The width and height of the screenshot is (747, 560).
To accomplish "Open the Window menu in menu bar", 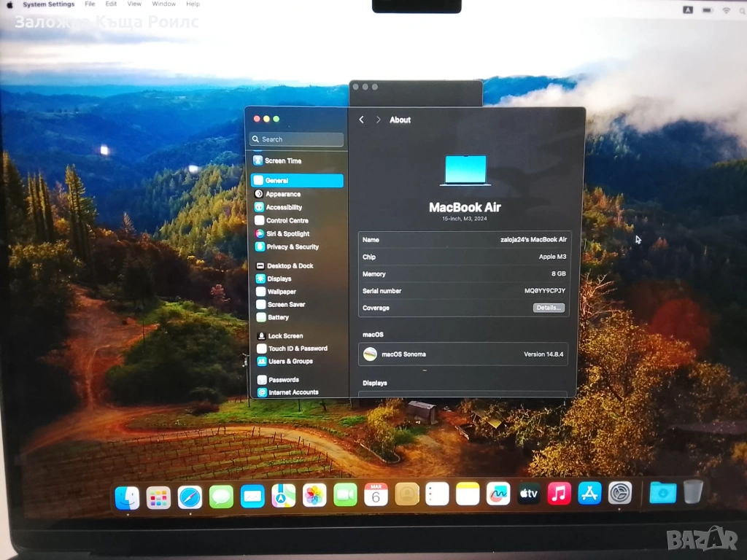I will tap(163, 4).
